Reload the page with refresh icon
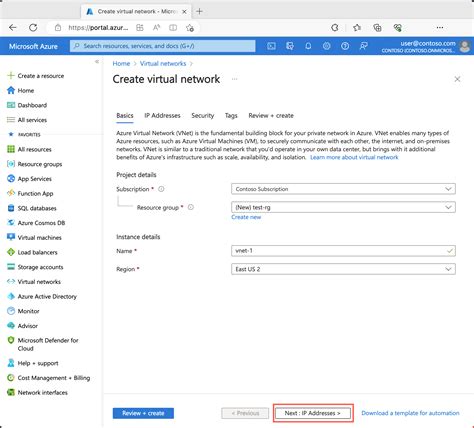Screen dimensions: 474x428 pyautogui.click(x=33, y=28)
